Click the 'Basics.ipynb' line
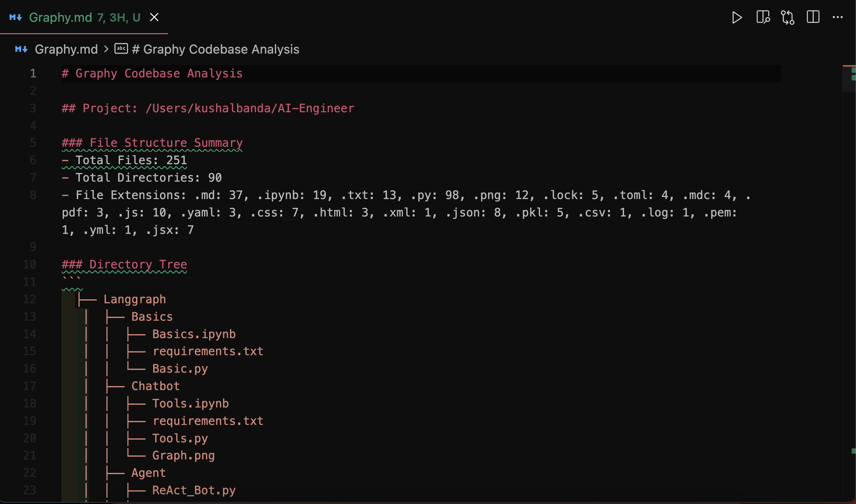The height and width of the screenshot is (504, 856). click(194, 334)
